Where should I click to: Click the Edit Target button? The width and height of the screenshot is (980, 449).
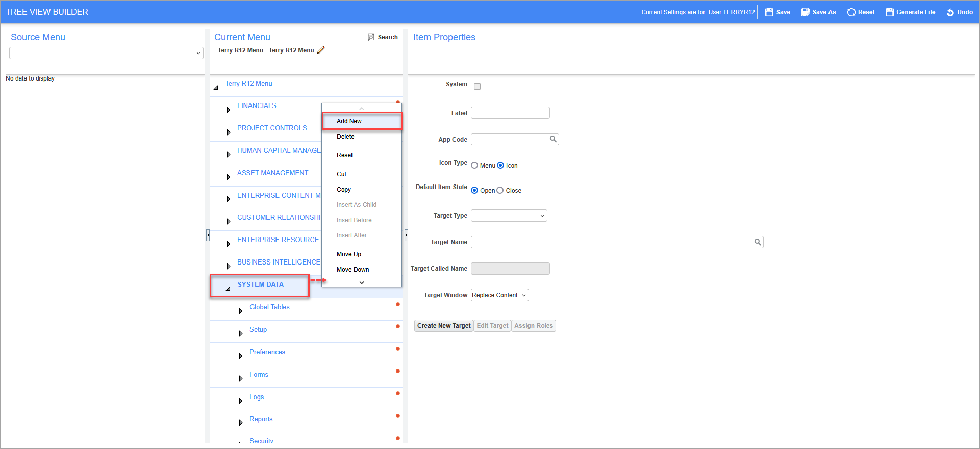pyautogui.click(x=492, y=326)
